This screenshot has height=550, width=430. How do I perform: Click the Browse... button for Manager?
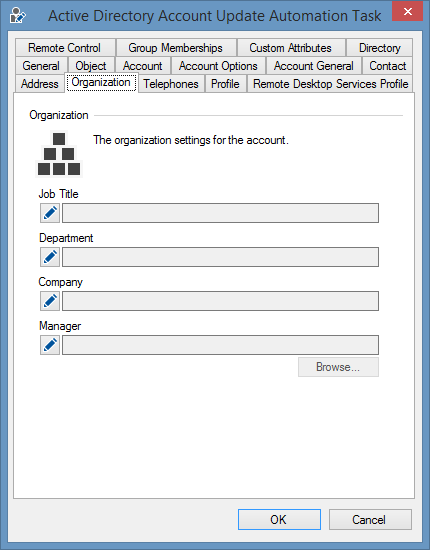click(x=338, y=367)
